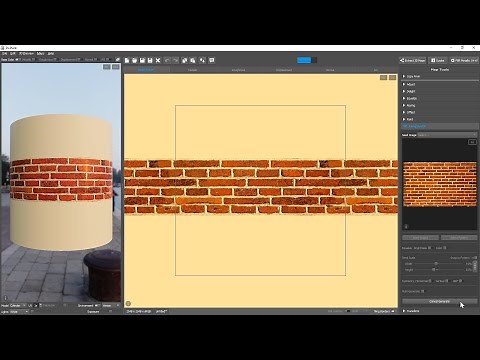Image resolution: width=480 pixels, height=360 pixels.
Task: Expand the Delight tool section
Action: click(439, 91)
